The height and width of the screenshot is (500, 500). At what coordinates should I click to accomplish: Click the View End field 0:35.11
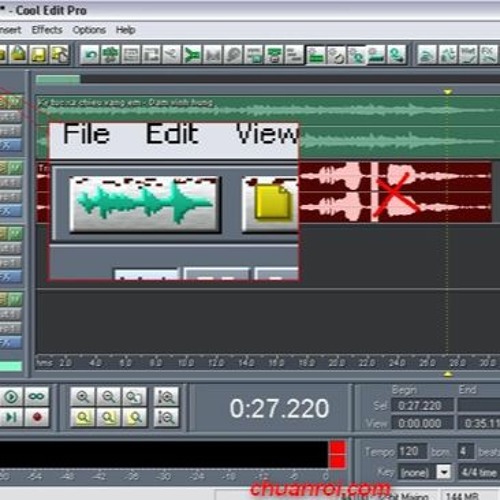pos(479,423)
